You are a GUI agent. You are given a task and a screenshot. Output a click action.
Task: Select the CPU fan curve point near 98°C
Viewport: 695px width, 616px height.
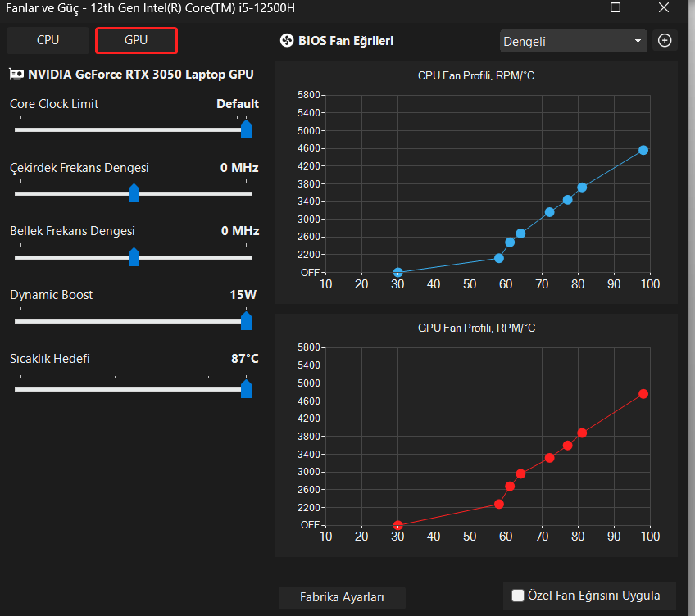(643, 150)
